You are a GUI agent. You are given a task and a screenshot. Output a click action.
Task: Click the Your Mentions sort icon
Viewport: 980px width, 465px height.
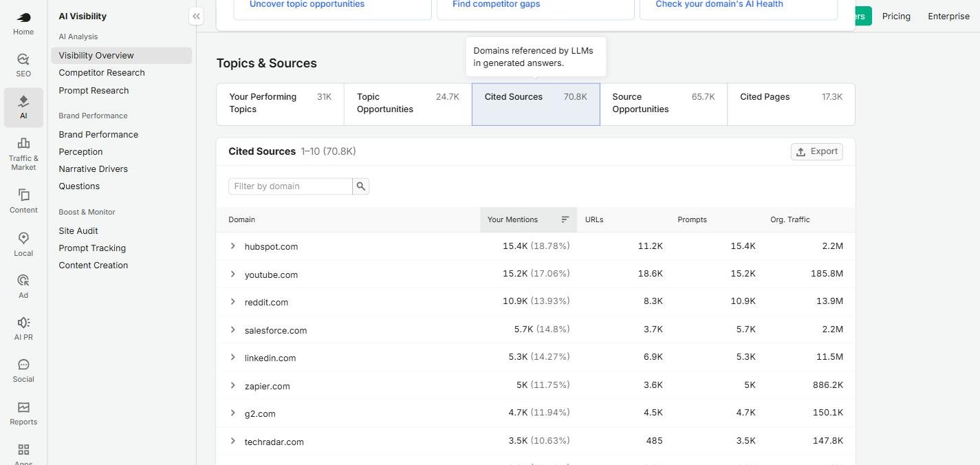[x=565, y=219]
